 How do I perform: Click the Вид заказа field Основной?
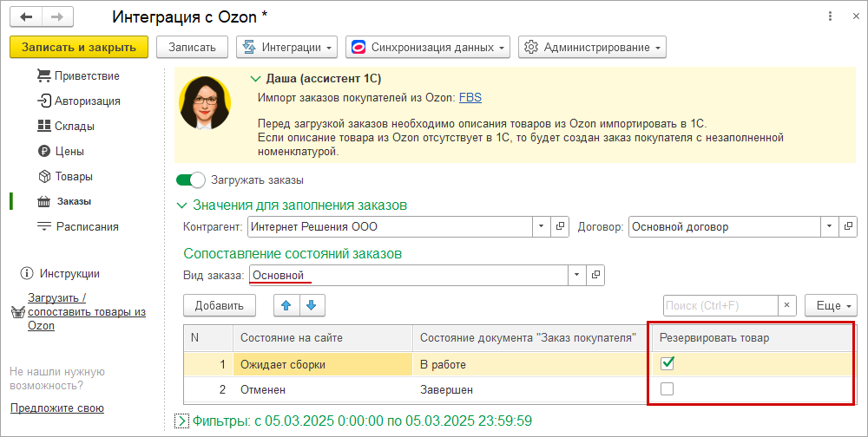click(409, 275)
